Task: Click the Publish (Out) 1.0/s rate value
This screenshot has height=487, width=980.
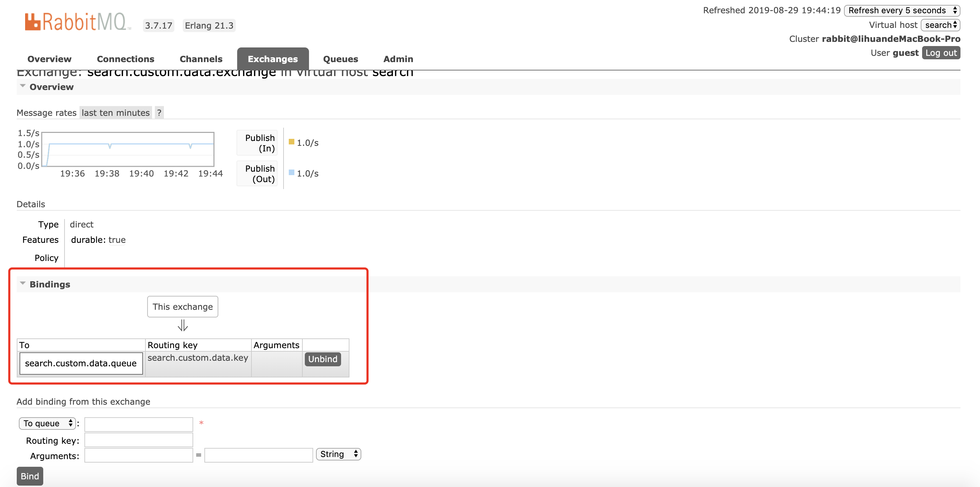Action: (307, 173)
